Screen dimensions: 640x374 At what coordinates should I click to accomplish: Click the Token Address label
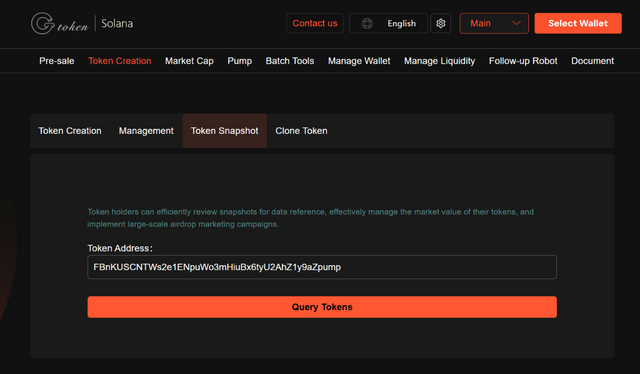120,248
